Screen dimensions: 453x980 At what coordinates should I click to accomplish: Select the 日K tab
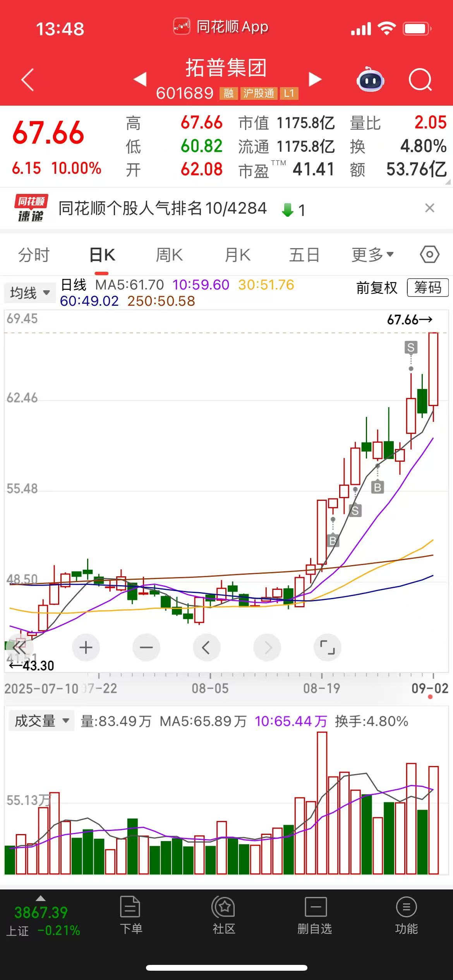coord(102,255)
